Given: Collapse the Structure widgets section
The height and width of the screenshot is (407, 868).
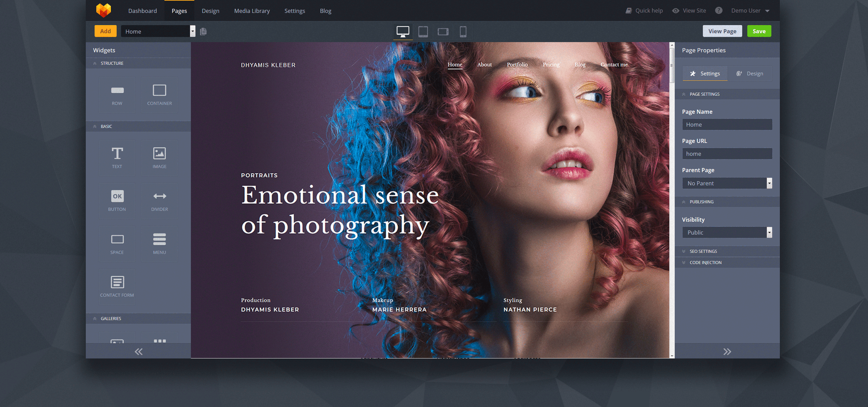Looking at the screenshot, I should tap(138, 63).
